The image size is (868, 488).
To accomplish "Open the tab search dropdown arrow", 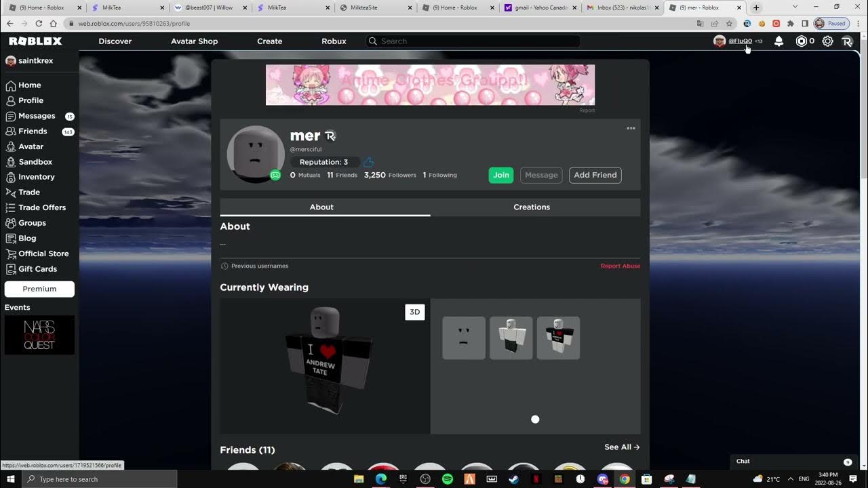I will pyautogui.click(x=795, y=7).
